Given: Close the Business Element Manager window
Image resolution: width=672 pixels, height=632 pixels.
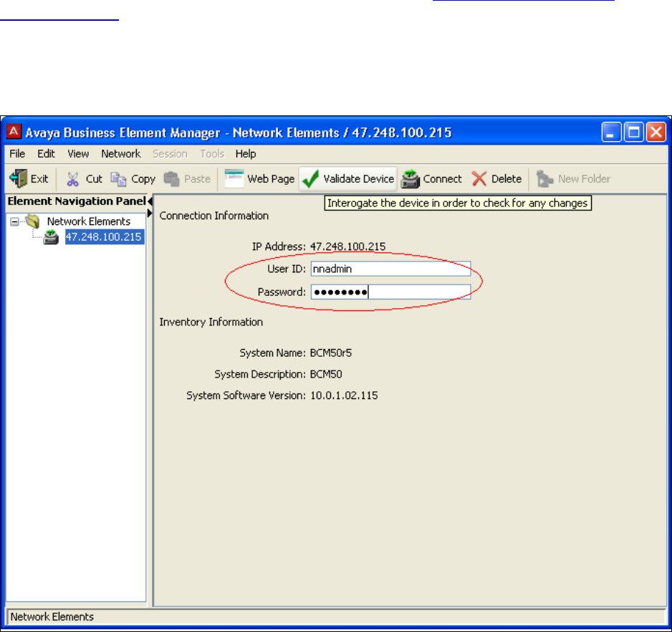Looking at the screenshot, I should coord(656,132).
